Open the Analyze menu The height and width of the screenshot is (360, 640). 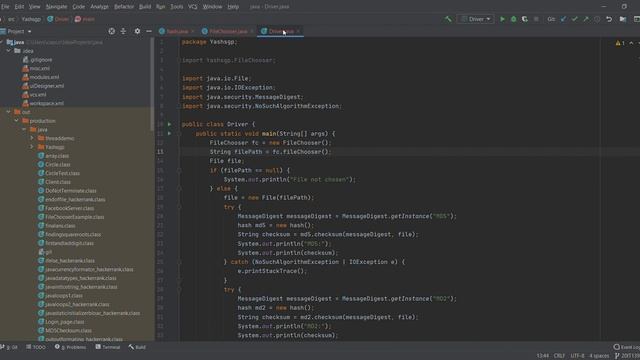(x=100, y=7)
